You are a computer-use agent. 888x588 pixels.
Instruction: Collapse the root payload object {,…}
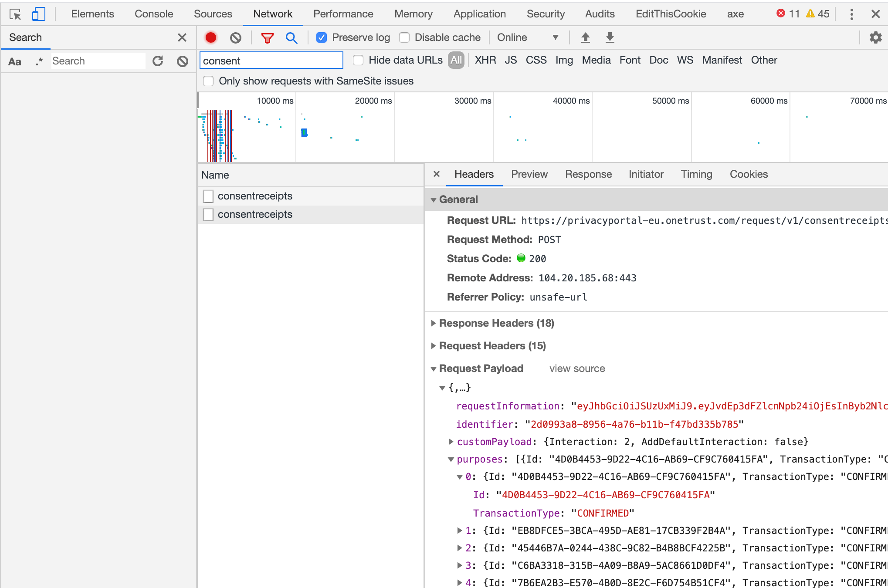click(442, 388)
